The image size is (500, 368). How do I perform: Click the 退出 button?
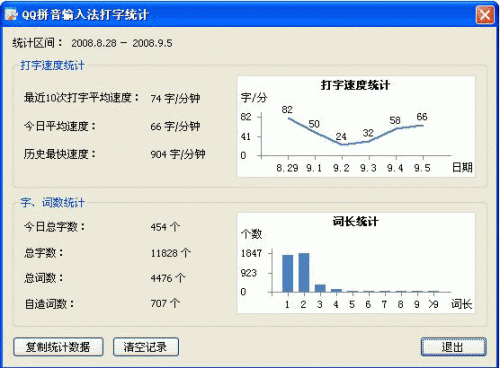[x=453, y=347]
